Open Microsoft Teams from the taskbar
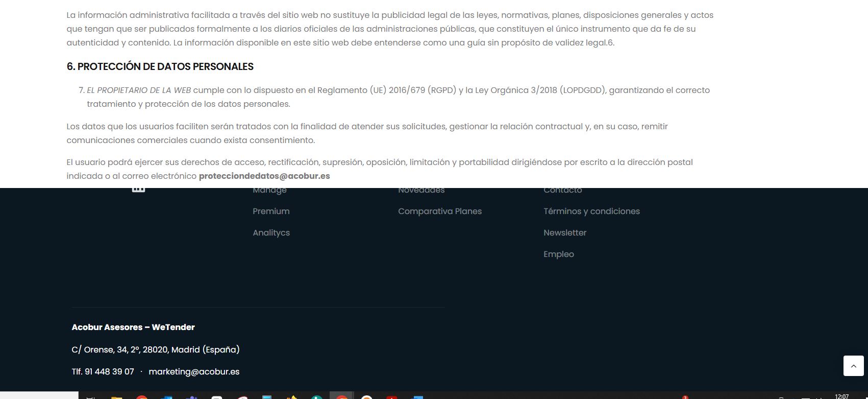The height and width of the screenshot is (399, 868). 191,397
